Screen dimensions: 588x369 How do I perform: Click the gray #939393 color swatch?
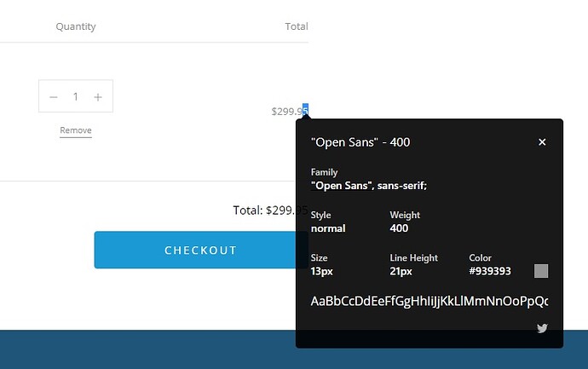point(541,271)
